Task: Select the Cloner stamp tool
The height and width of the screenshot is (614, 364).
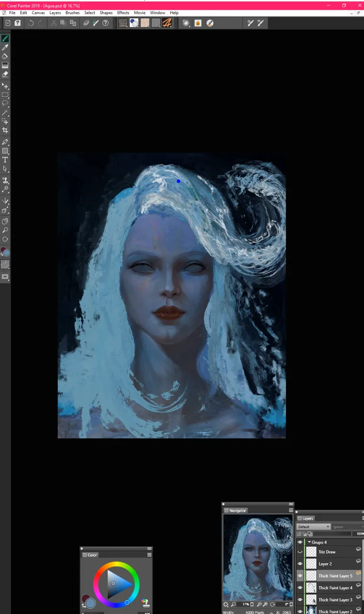Action: (5, 180)
